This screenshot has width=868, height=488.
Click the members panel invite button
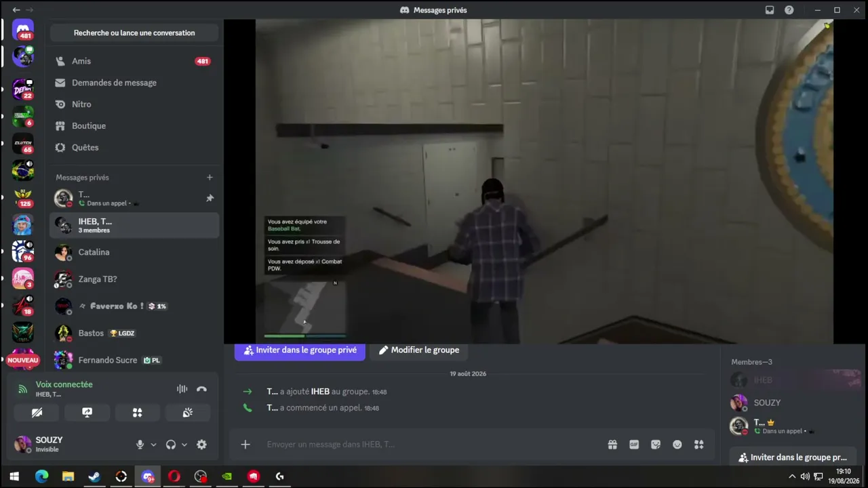pyautogui.click(x=793, y=457)
